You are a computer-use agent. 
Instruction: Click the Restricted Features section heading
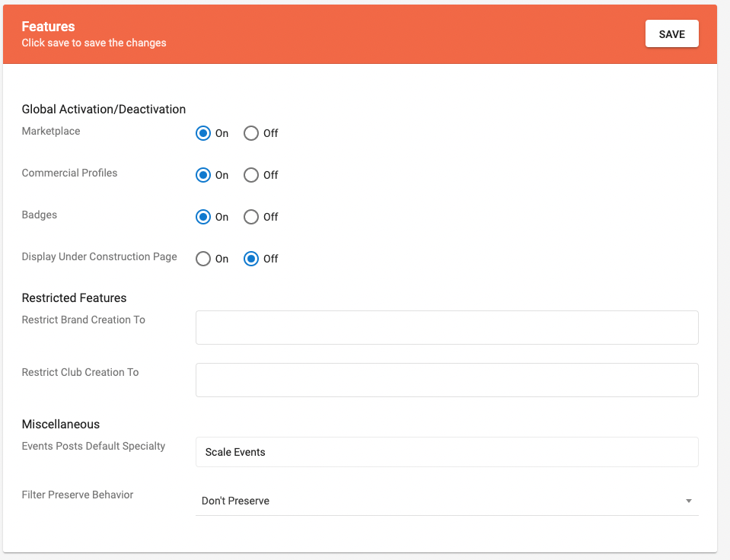point(74,297)
